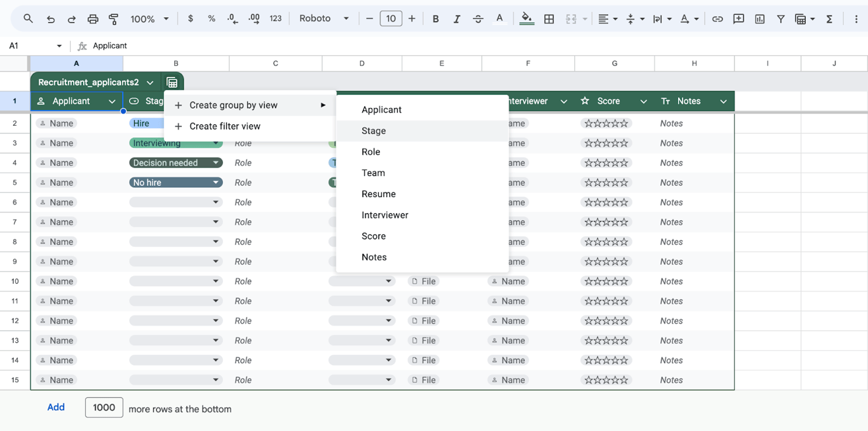Choose Resume in the group by submenu
This screenshot has height=431, width=868.
pos(422,194)
